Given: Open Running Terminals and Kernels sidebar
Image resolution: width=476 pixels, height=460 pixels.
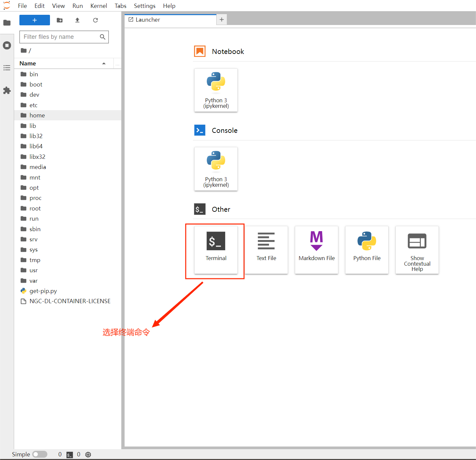Looking at the screenshot, I should (x=7, y=45).
